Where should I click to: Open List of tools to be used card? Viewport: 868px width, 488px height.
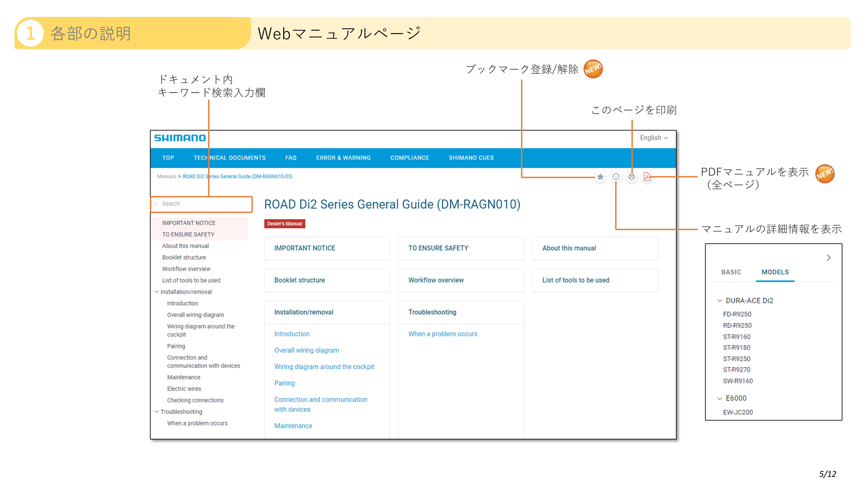click(x=595, y=280)
